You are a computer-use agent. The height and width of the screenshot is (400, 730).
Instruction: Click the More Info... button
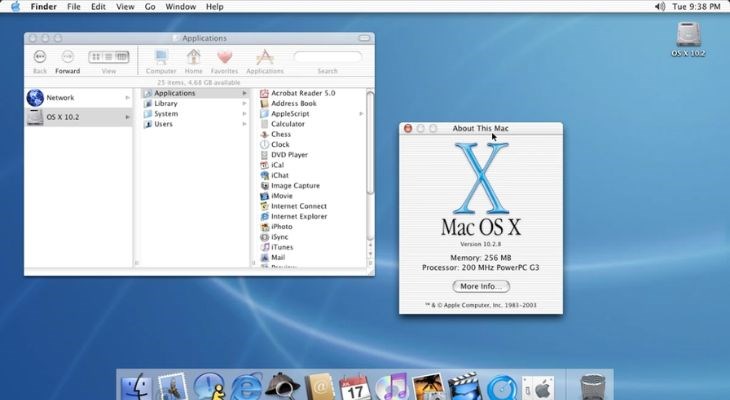point(481,286)
